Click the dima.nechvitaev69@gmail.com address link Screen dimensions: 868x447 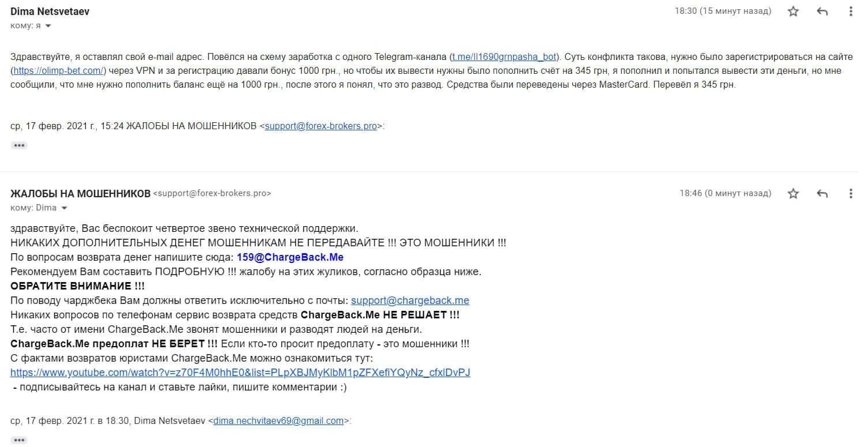[279, 421]
